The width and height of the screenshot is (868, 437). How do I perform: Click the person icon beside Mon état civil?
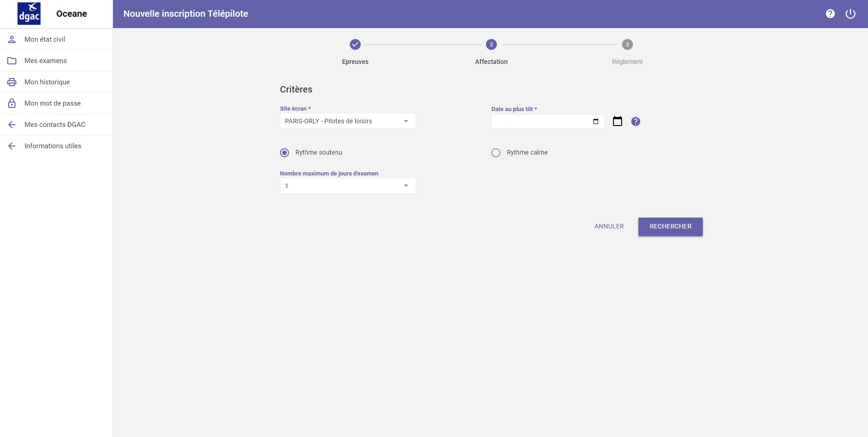12,39
